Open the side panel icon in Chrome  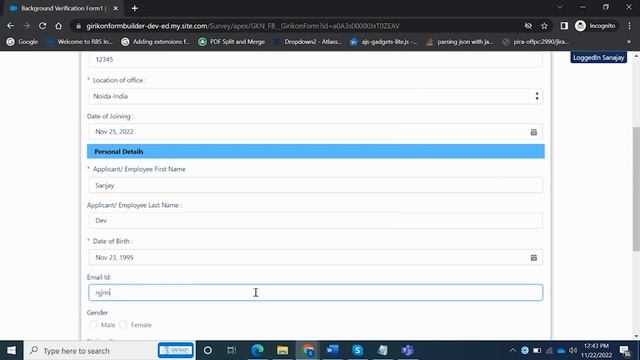click(x=564, y=26)
